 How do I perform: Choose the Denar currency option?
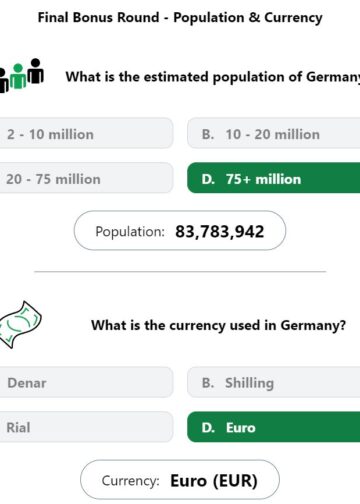[x=86, y=382]
